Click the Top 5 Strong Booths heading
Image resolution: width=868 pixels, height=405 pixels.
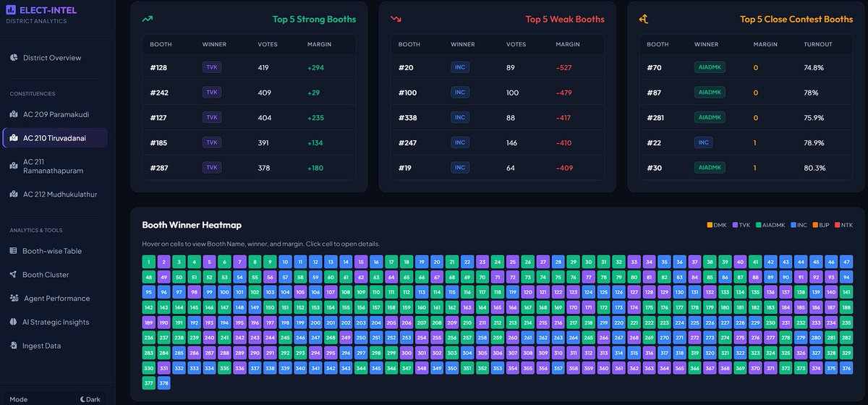pyautogui.click(x=314, y=20)
